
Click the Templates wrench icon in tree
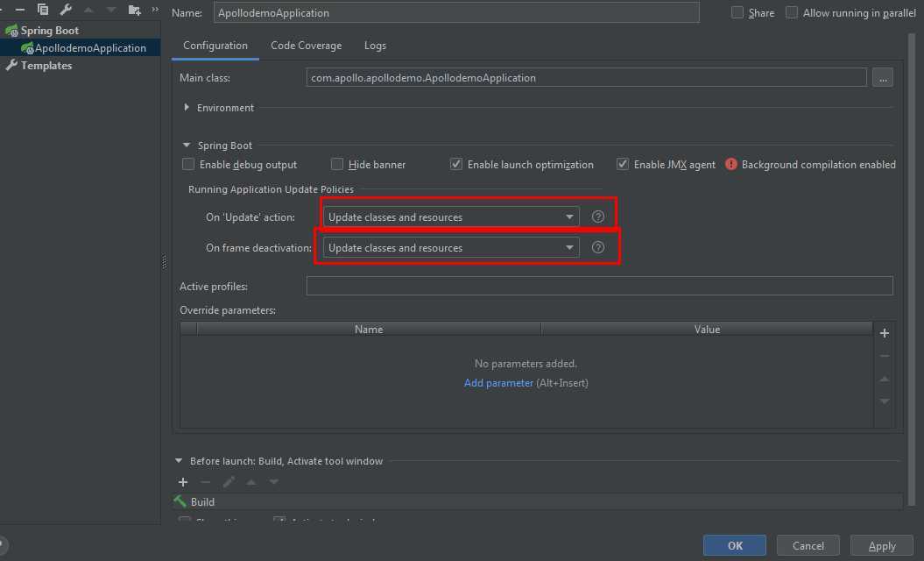(x=11, y=66)
